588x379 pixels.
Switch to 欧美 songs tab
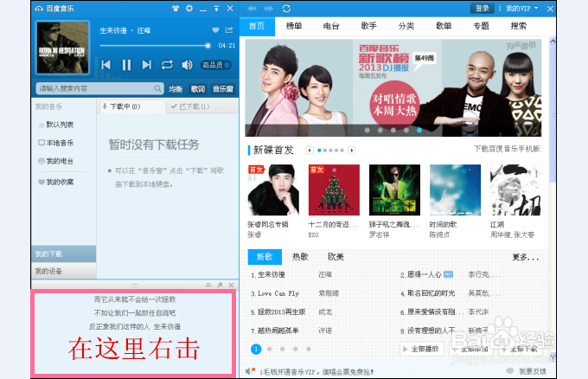(336, 257)
